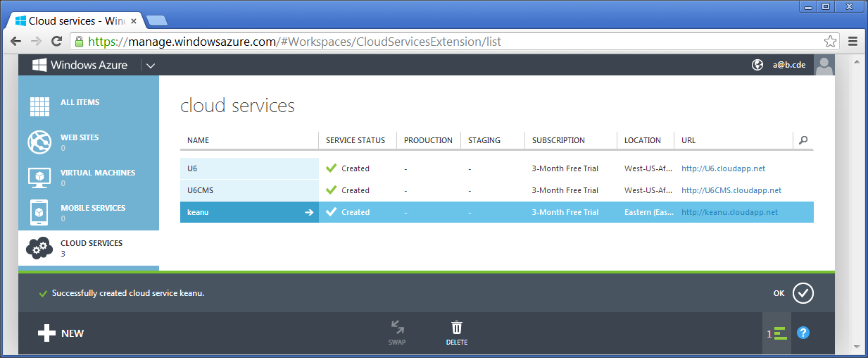This screenshot has height=358, width=868.
Task: Click the search magnifier in table header
Action: tap(803, 140)
